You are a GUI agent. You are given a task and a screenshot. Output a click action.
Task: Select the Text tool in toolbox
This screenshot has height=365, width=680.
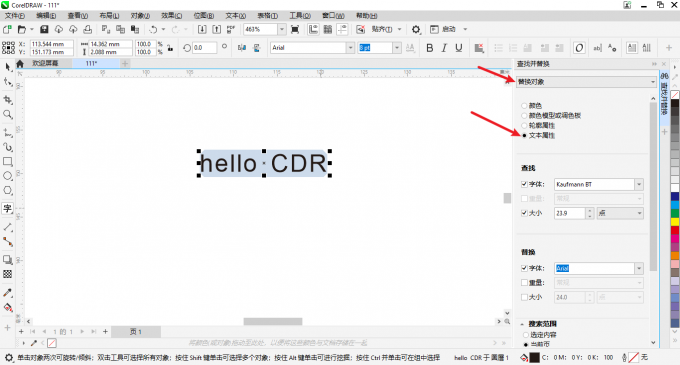pyautogui.click(x=7, y=209)
